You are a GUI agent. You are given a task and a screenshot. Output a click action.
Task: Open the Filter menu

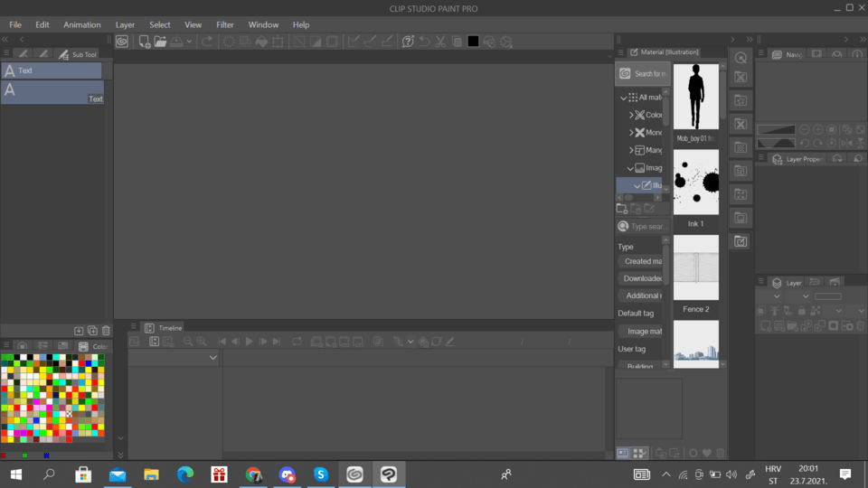coord(225,25)
